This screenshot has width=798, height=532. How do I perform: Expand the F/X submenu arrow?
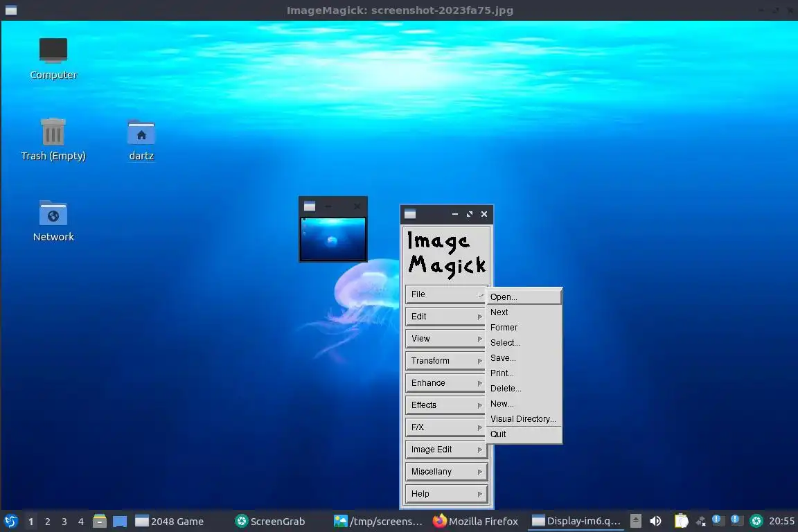479,427
